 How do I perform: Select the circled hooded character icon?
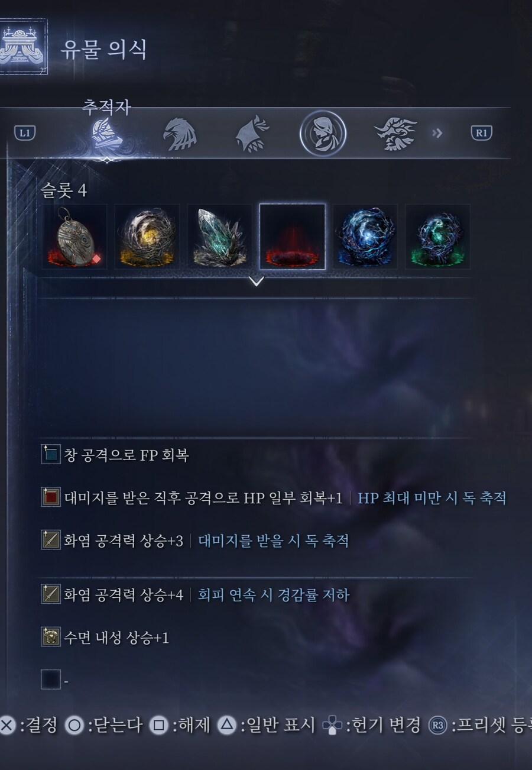tap(323, 134)
